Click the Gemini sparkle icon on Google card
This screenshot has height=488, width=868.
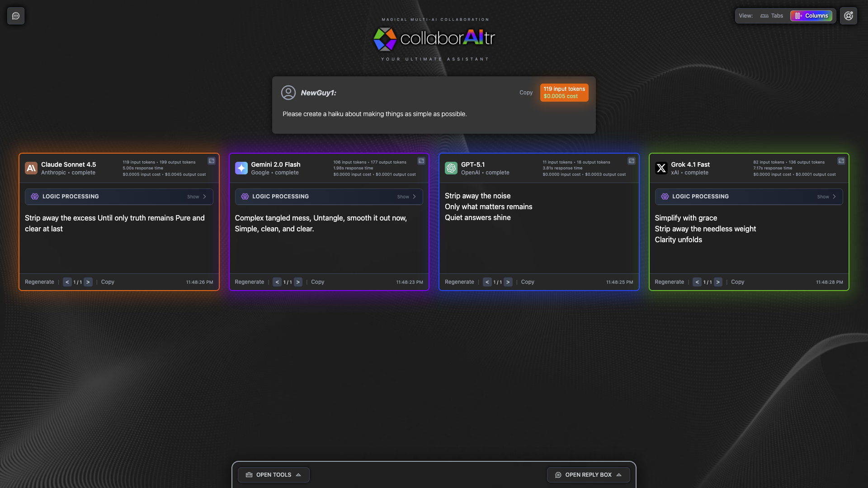click(x=241, y=168)
